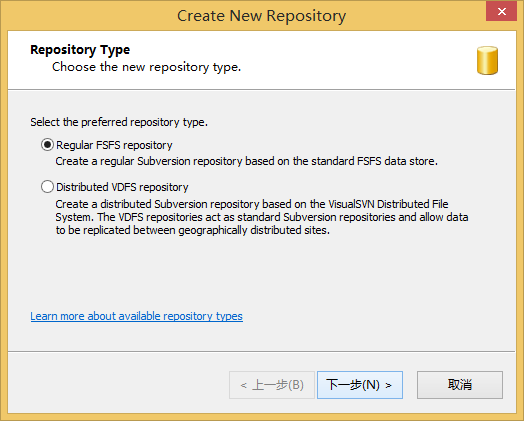Click the bold 'Repository Type' heading
This screenshot has width=524, height=421.
[80, 50]
